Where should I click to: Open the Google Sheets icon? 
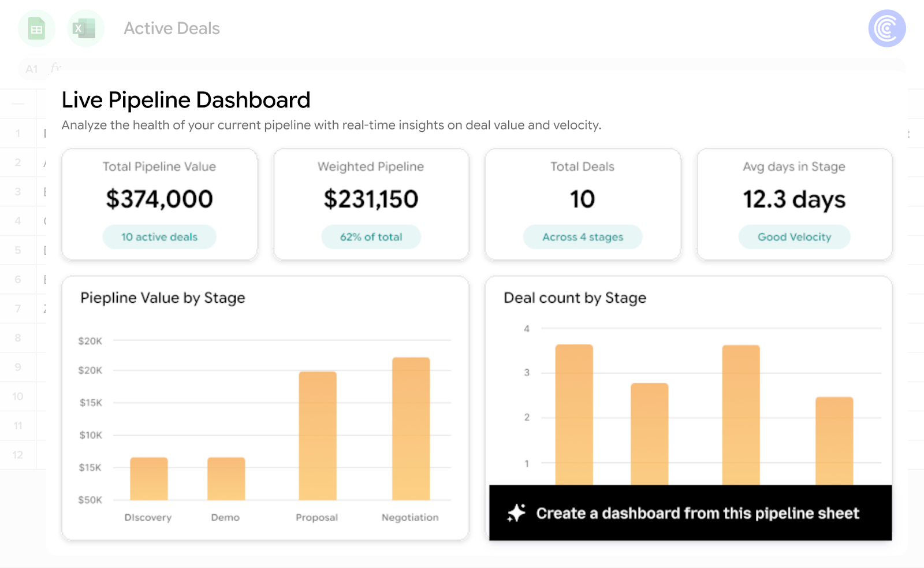coord(37,28)
